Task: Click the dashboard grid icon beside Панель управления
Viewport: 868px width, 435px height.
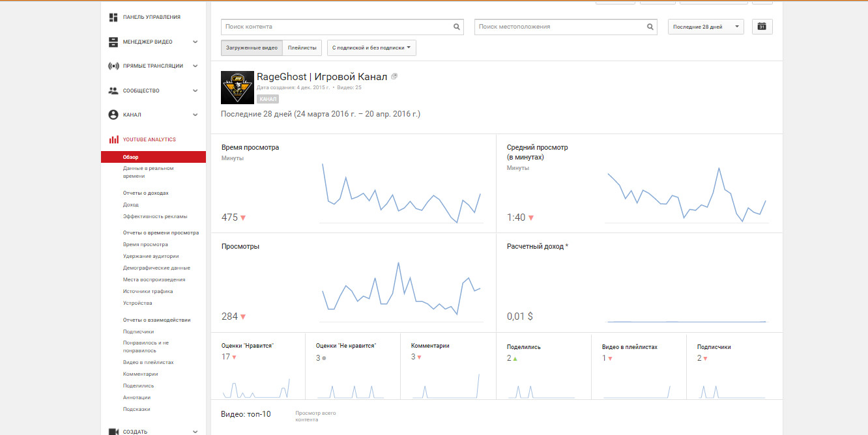Action: (x=113, y=17)
